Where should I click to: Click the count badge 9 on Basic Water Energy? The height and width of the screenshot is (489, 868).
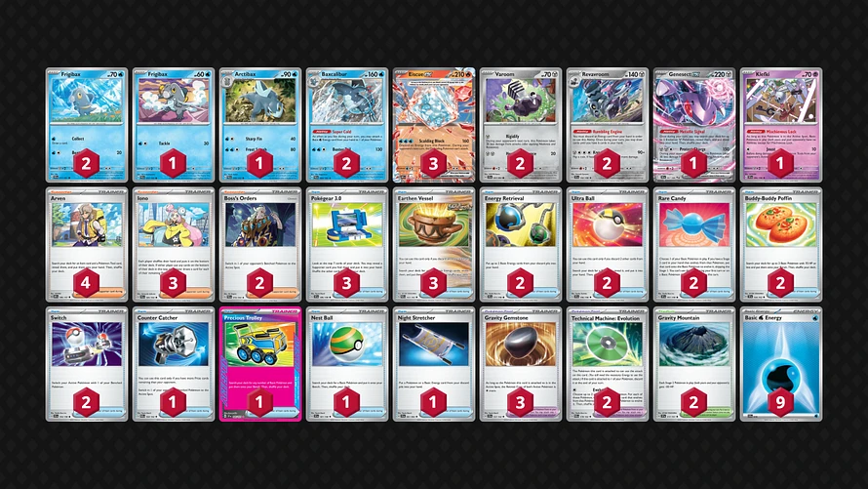780,402
